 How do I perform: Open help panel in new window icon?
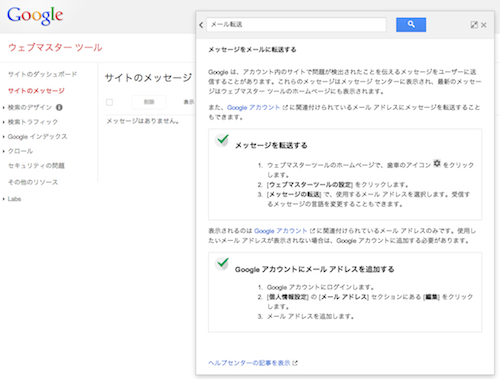tap(474, 25)
